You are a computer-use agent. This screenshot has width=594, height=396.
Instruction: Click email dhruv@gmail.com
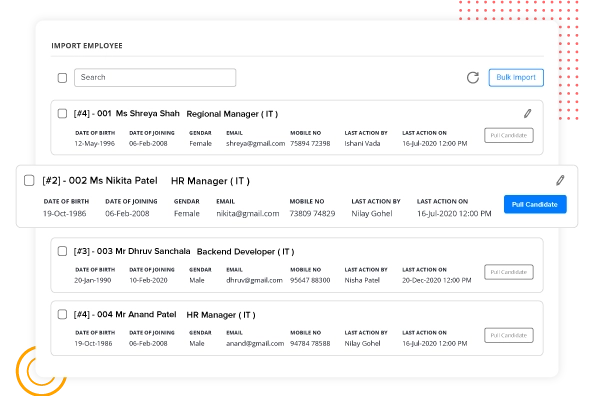coord(254,280)
